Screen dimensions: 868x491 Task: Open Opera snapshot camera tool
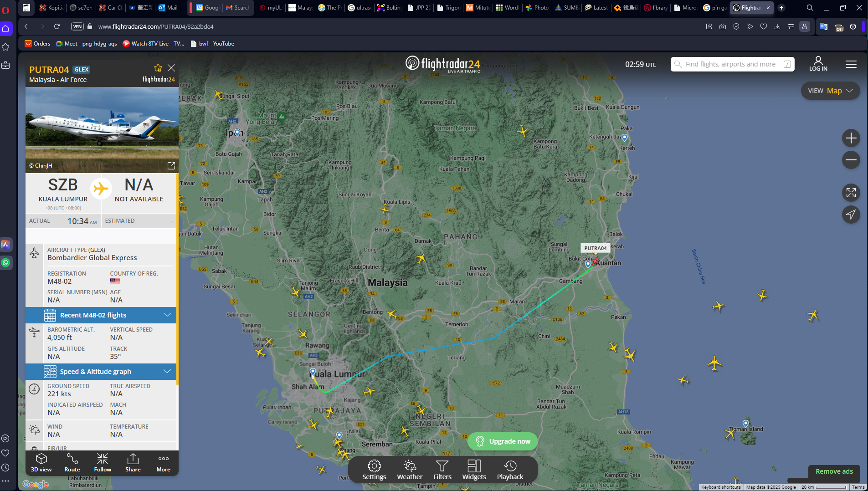pyautogui.click(x=723, y=26)
